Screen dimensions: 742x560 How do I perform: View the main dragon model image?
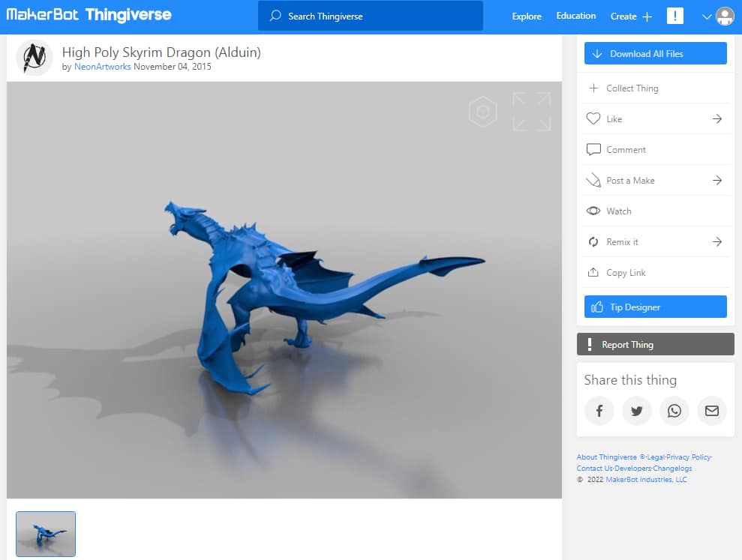(x=284, y=290)
